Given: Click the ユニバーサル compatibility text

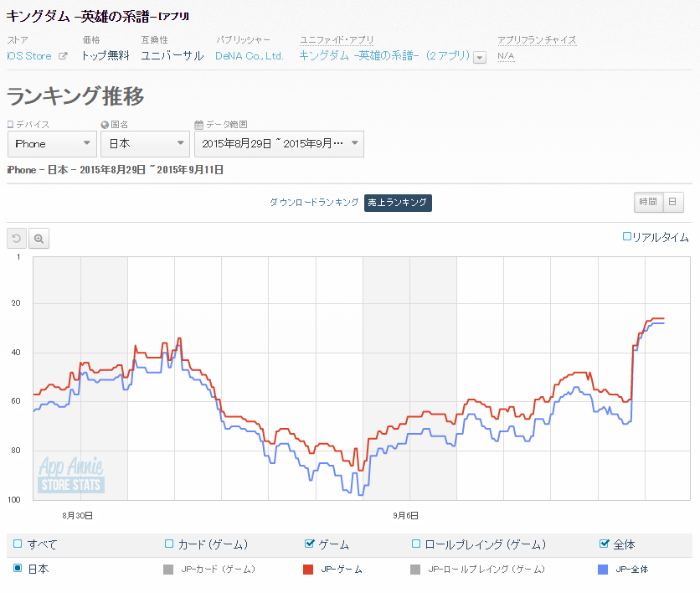Looking at the screenshot, I should 172,56.
